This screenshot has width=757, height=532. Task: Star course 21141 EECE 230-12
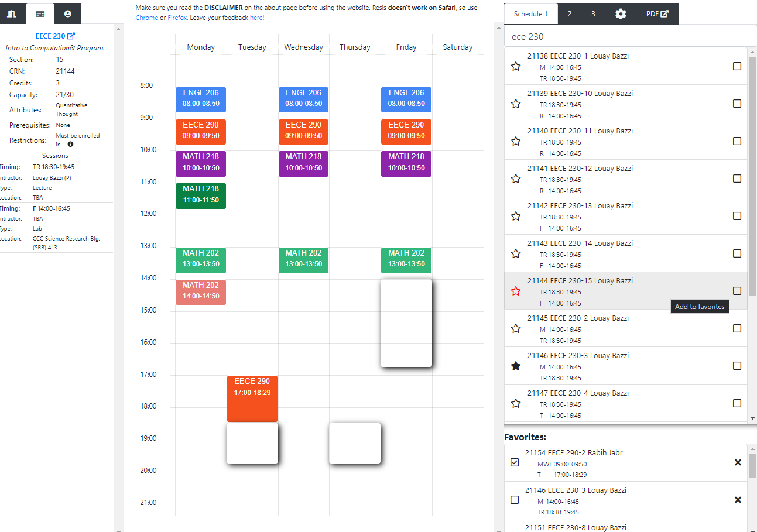(516, 179)
